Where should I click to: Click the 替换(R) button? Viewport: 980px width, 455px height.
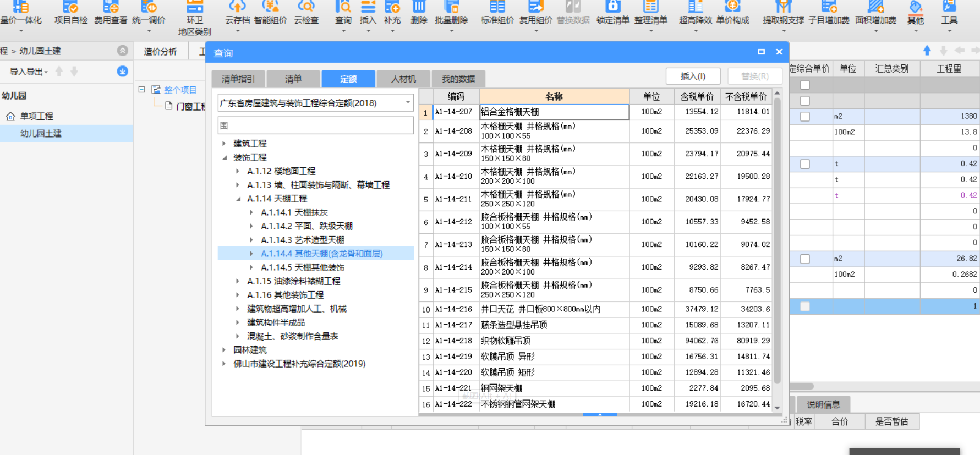pyautogui.click(x=755, y=76)
